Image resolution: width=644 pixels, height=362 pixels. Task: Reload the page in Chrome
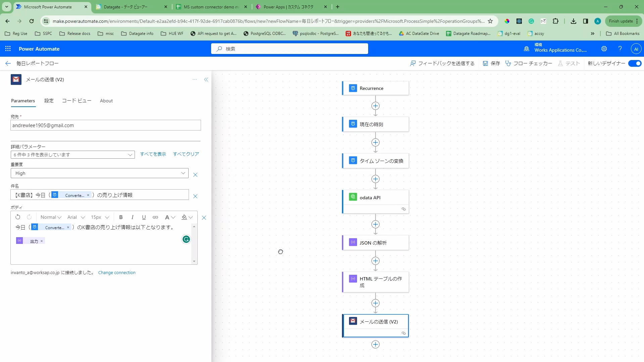click(32, 21)
